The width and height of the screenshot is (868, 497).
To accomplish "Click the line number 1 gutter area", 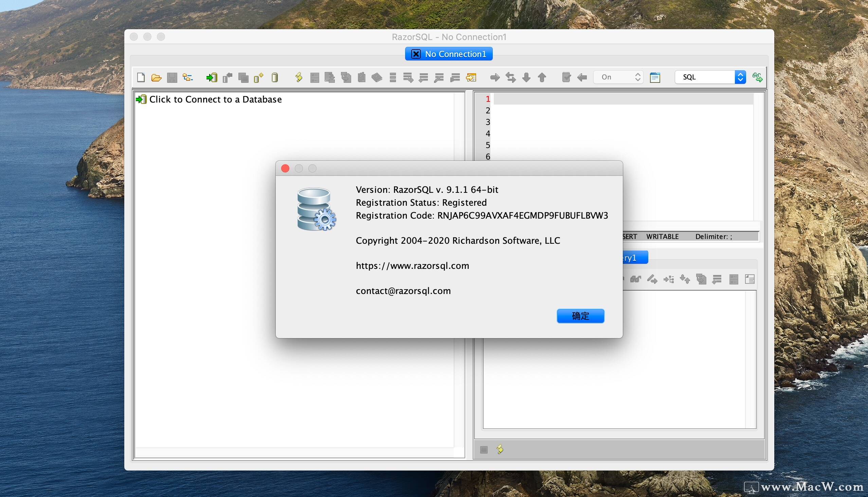I will [487, 99].
